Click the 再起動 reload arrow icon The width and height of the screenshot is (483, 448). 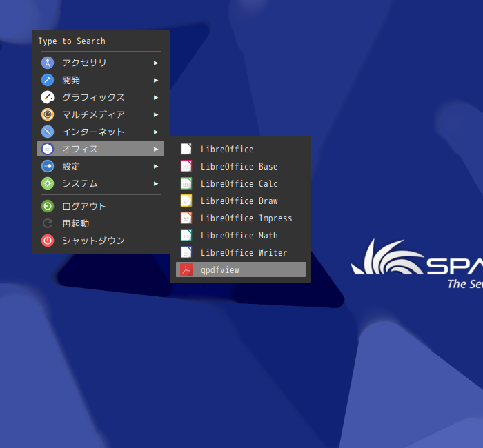(48, 223)
